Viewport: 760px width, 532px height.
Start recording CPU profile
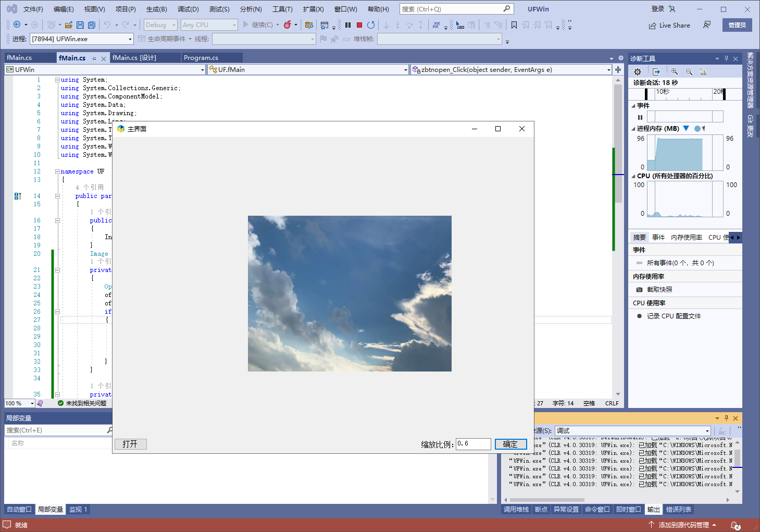click(639, 316)
